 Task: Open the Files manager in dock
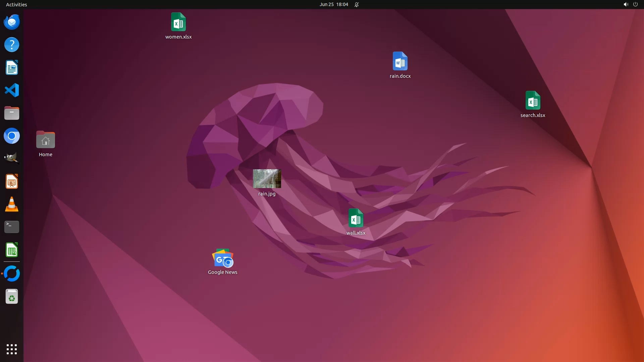(12, 113)
